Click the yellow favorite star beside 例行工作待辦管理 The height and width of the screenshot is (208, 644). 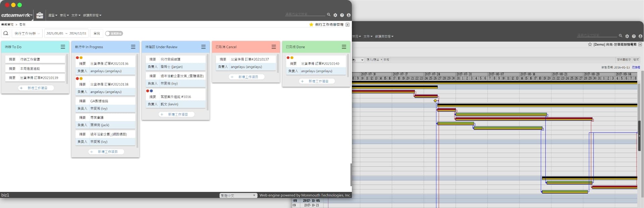311,24
